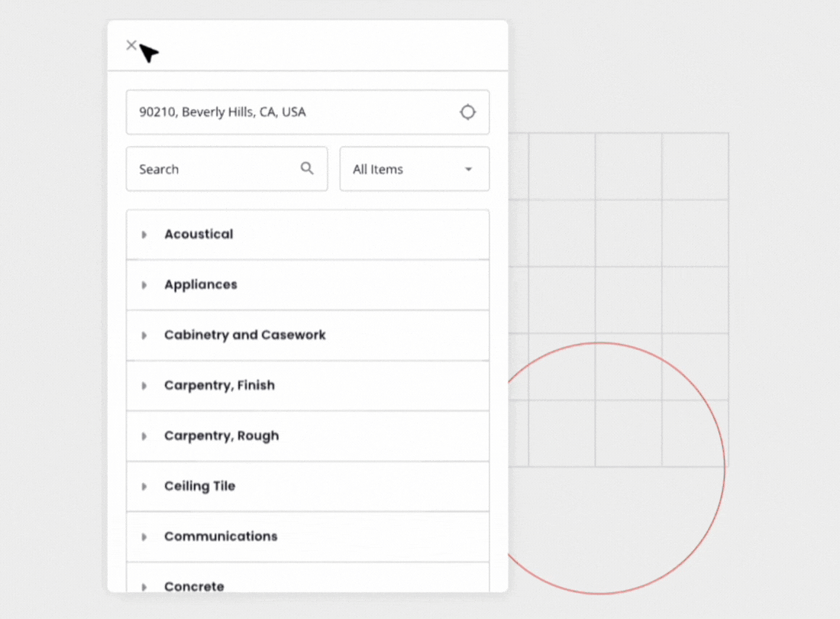Image resolution: width=840 pixels, height=619 pixels.
Task: Expand the Communications arrow
Action: click(144, 537)
